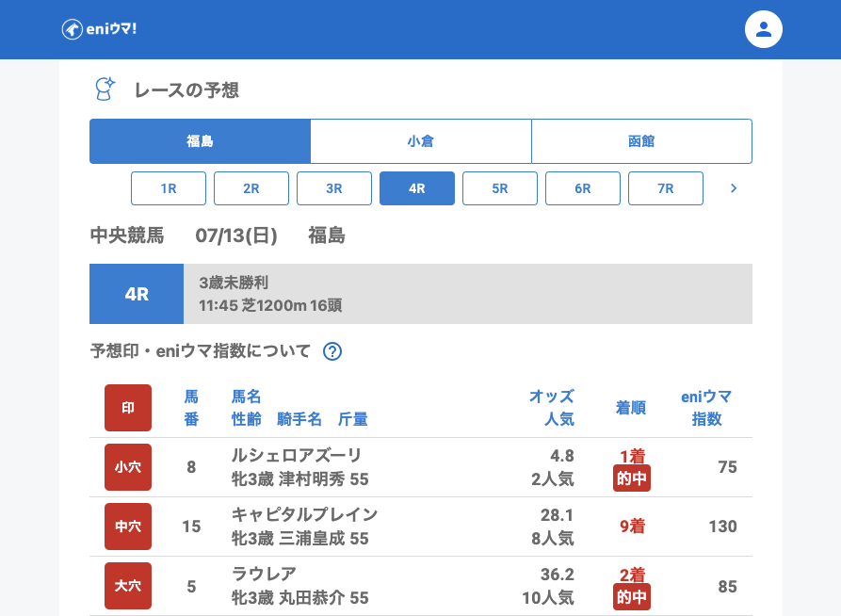Image resolution: width=841 pixels, height=616 pixels.
Task: Switch to the 小倉 racecourse tab
Action: point(420,141)
